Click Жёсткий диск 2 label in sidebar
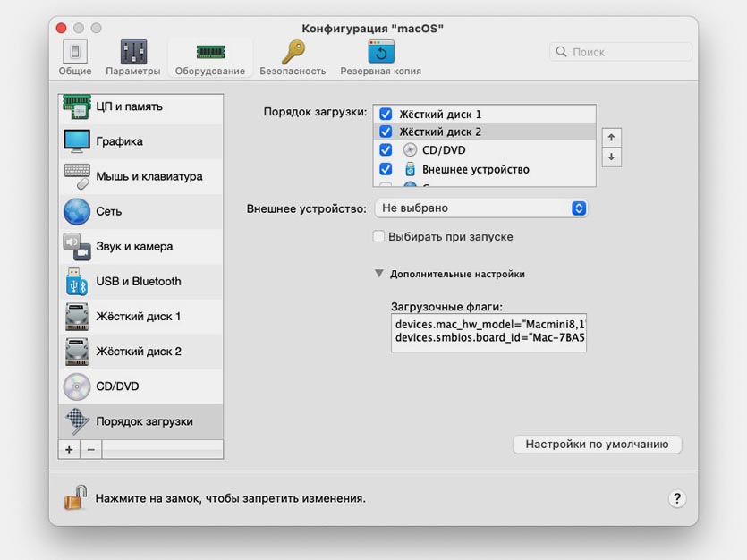Image resolution: width=747 pixels, height=560 pixels. [x=139, y=352]
